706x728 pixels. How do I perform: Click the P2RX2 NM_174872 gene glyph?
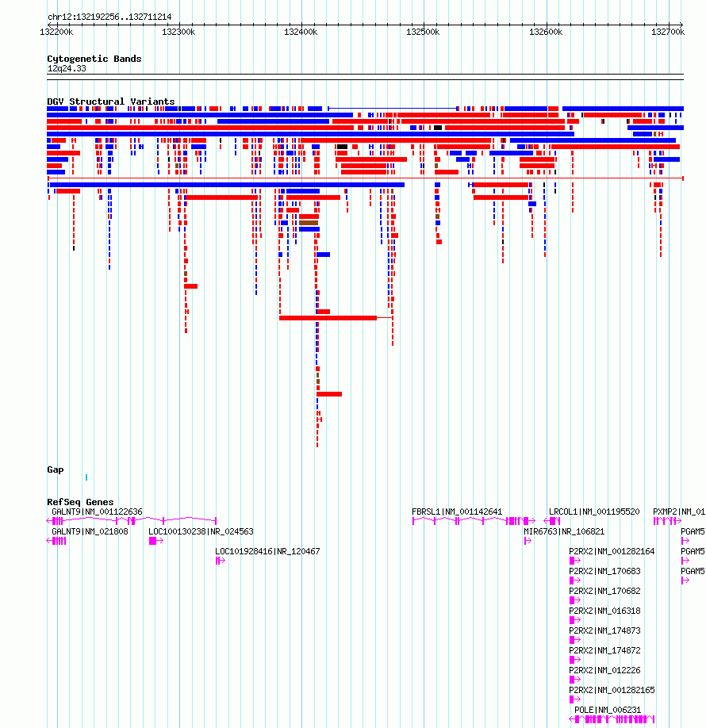[x=575, y=660]
